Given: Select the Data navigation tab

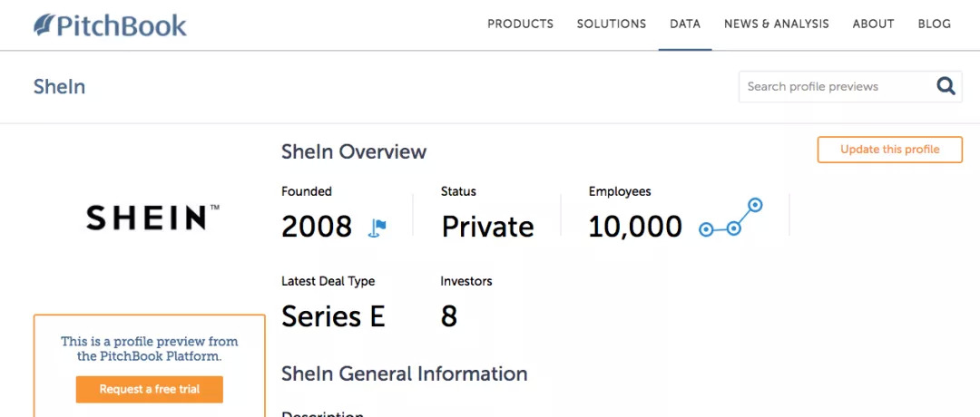Looking at the screenshot, I should coord(685,24).
